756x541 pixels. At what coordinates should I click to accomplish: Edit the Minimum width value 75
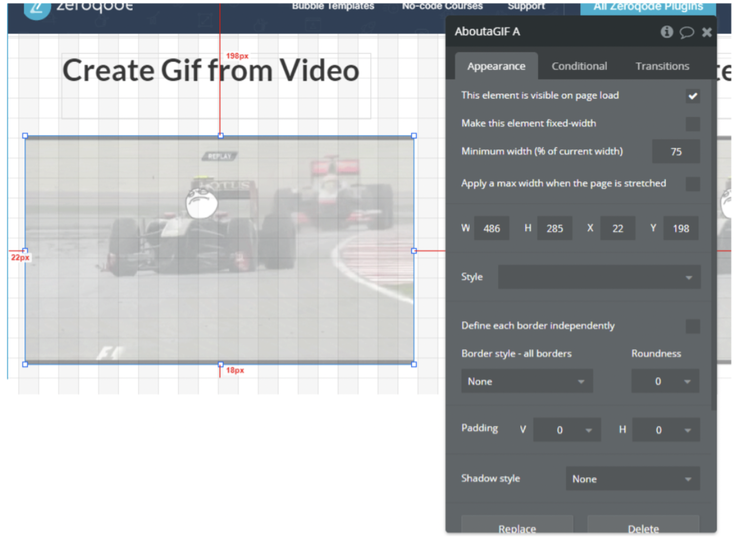[676, 151]
